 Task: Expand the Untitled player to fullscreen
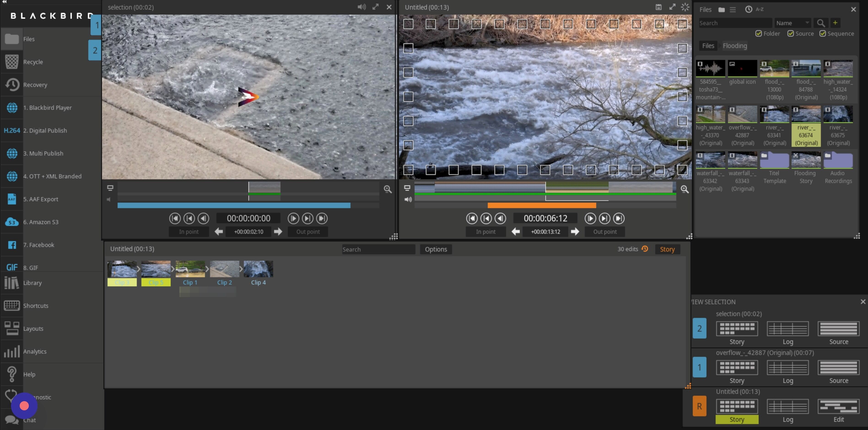click(672, 7)
